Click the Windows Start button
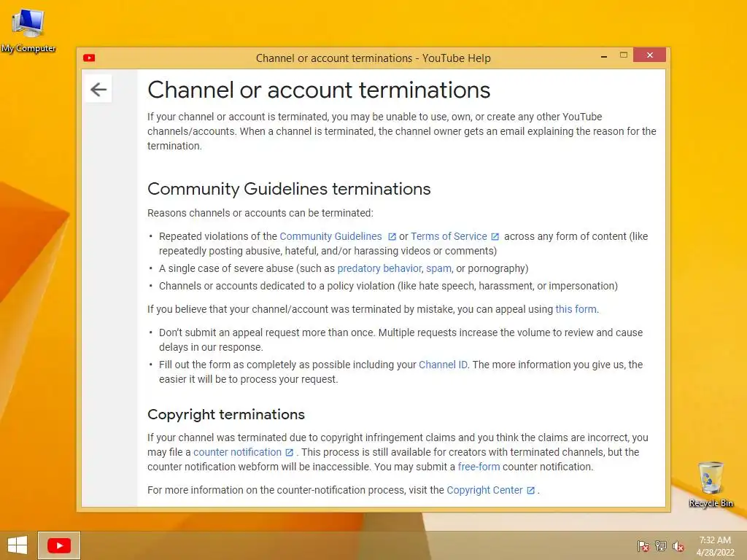This screenshot has height=560, width=747. 18,545
